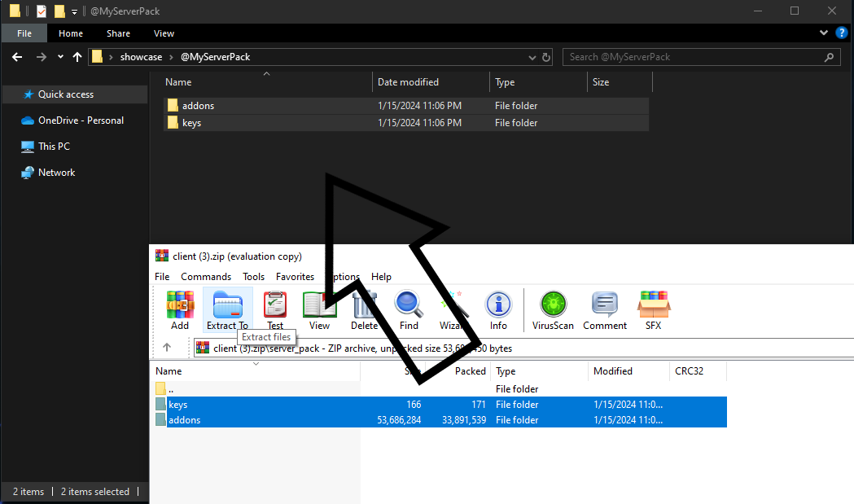Image resolution: width=854 pixels, height=504 pixels.
Task: Open Quick access in navigation pane
Action: [x=65, y=94]
